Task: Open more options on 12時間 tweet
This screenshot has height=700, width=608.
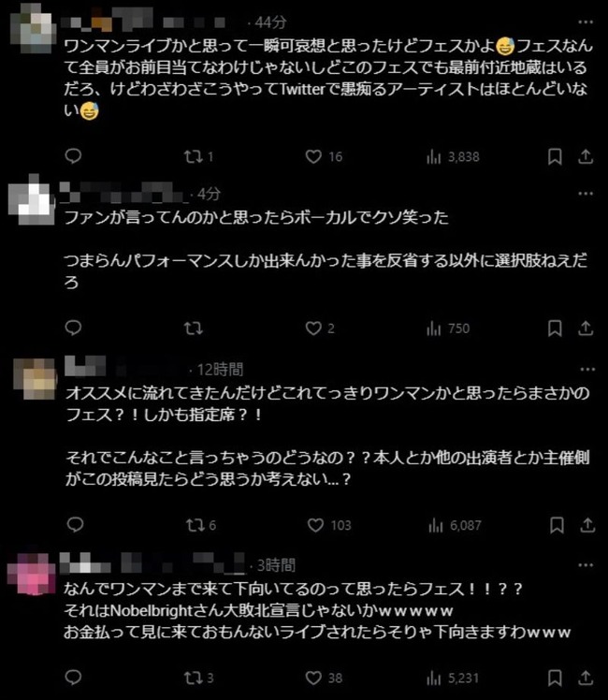Action: (x=587, y=370)
